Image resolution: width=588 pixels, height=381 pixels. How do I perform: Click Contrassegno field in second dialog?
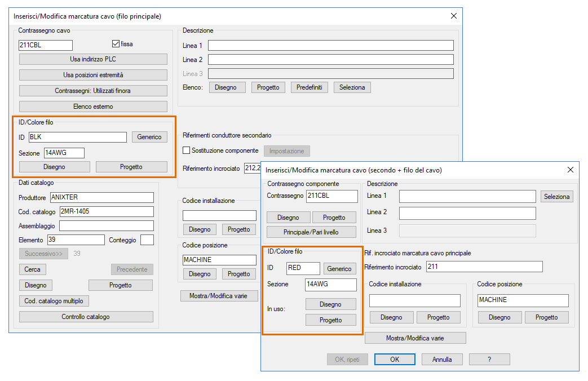[332, 196]
